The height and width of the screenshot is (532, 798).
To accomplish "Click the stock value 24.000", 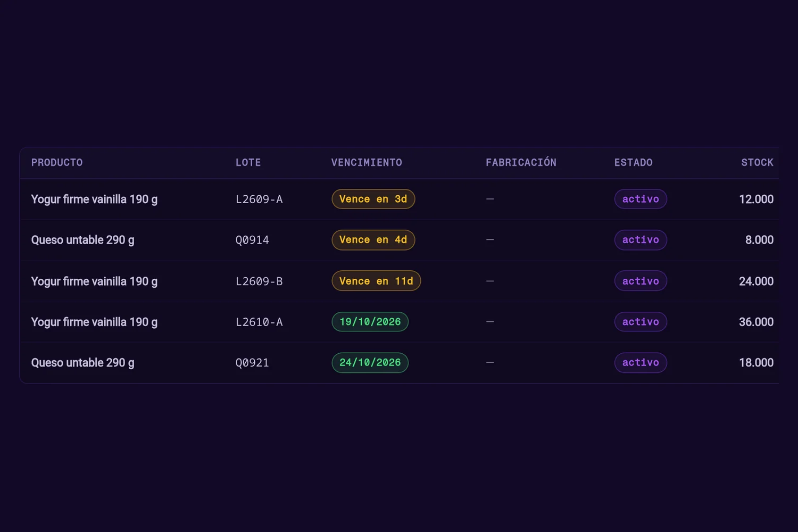I will (756, 281).
